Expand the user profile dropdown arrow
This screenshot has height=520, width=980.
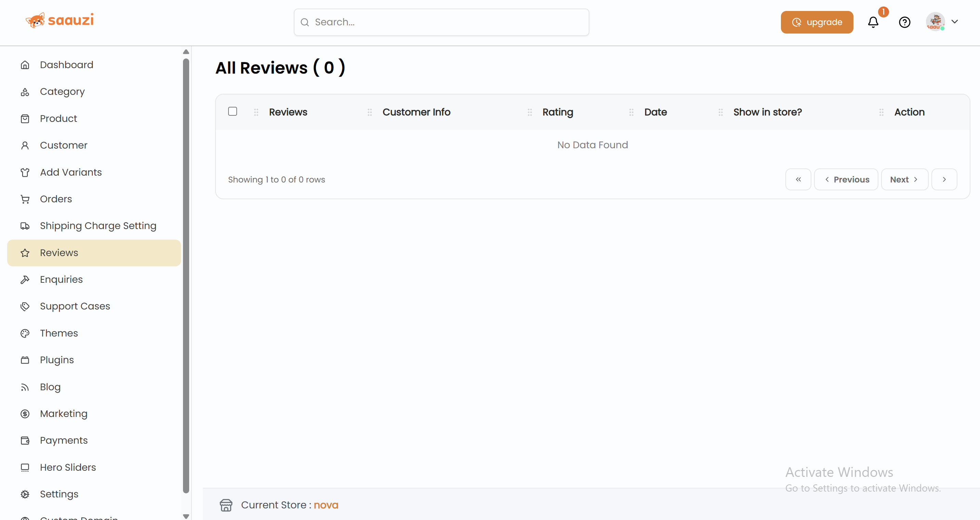[954, 22]
